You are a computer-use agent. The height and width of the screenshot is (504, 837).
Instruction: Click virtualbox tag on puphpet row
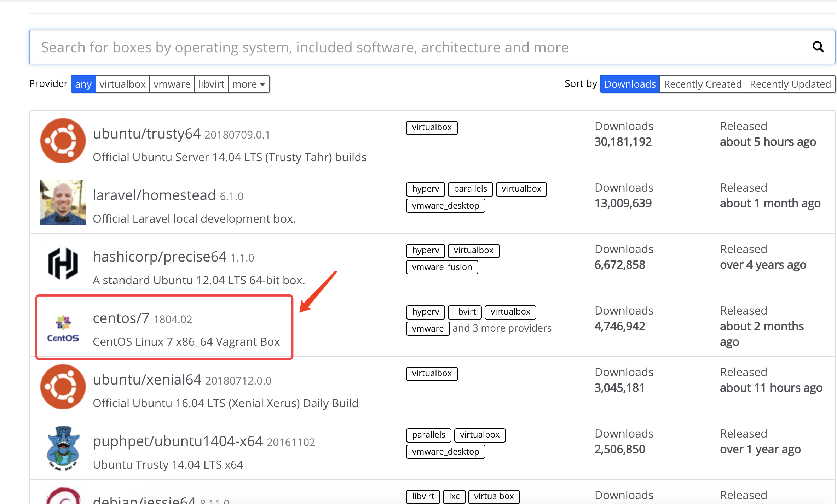480,435
